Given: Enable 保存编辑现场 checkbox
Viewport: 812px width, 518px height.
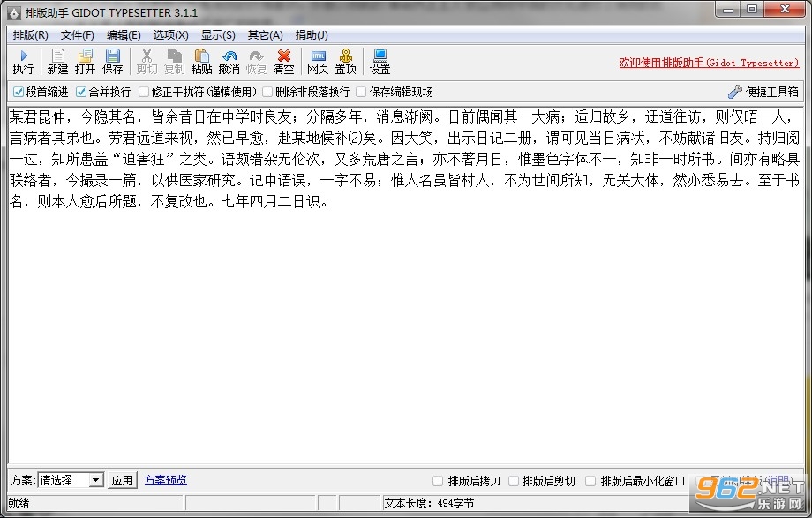Looking at the screenshot, I should [x=361, y=92].
